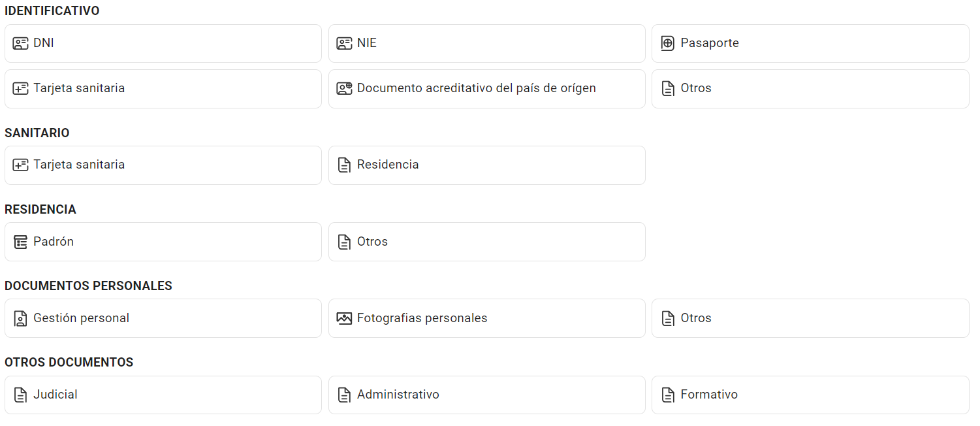
Task: Click the document icon next to Otros in Identificativo
Action: [x=668, y=88]
